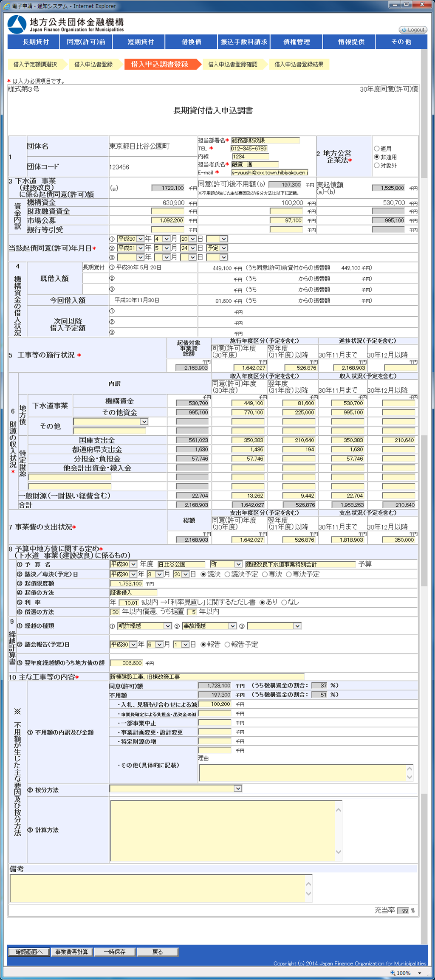Open the 平成31 year dropdown in row ②

click(x=130, y=248)
